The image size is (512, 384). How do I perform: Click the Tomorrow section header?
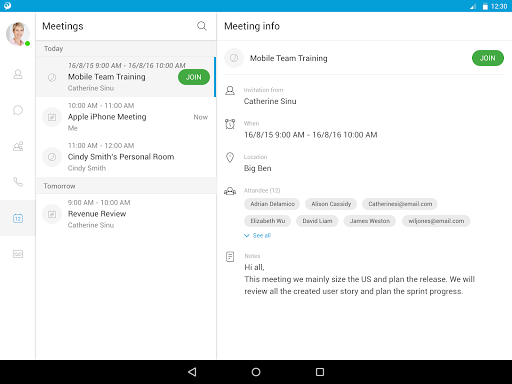[x=126, y=186]
